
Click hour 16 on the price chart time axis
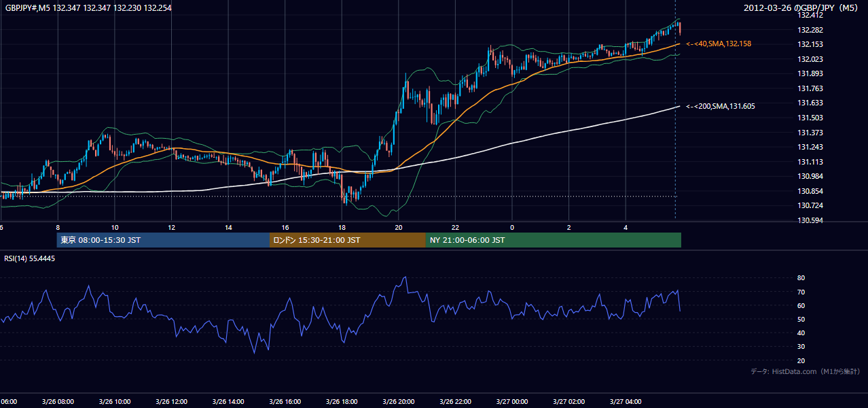[x=285, y=227]
